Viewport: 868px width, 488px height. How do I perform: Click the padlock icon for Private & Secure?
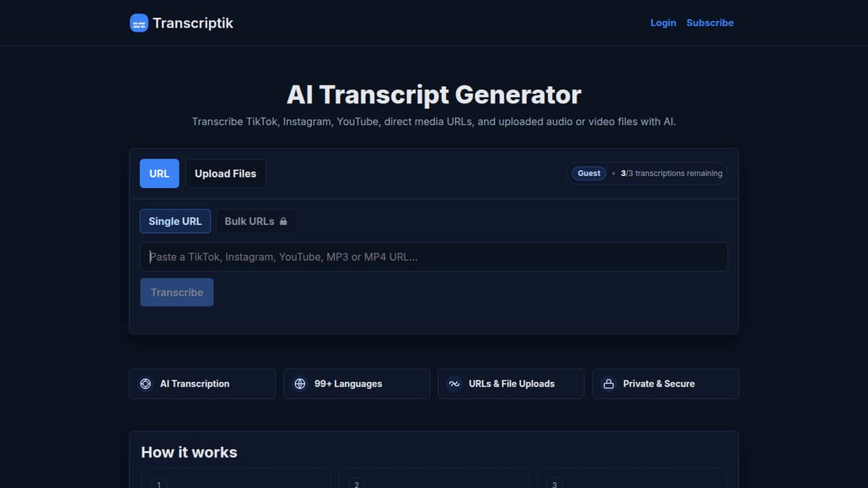608,384
